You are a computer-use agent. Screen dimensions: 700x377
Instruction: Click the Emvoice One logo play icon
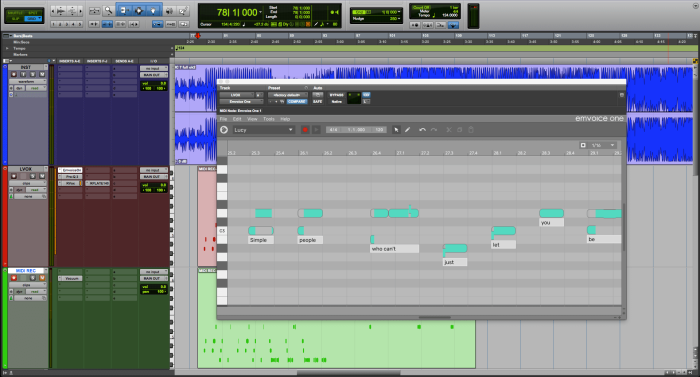[x=224, y=130]
